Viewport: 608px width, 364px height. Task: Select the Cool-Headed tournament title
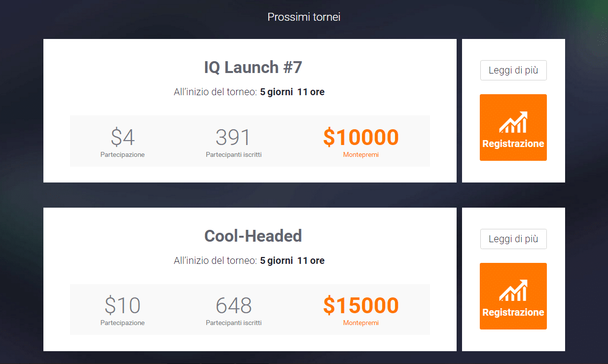tap(253, 236)
